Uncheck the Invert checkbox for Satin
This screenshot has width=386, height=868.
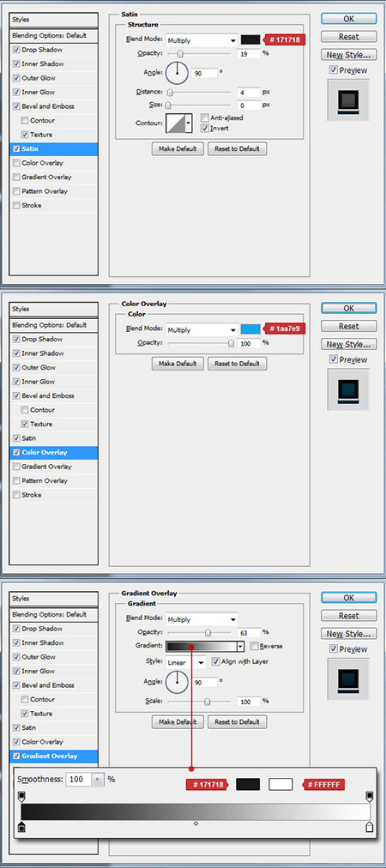point(204,128)
